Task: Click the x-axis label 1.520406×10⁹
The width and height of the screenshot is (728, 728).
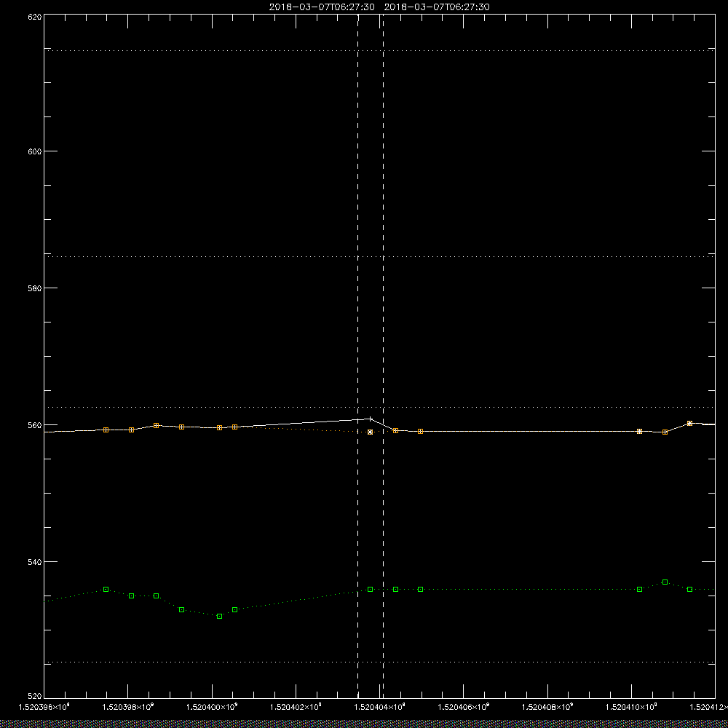Action: pos(464,707)
